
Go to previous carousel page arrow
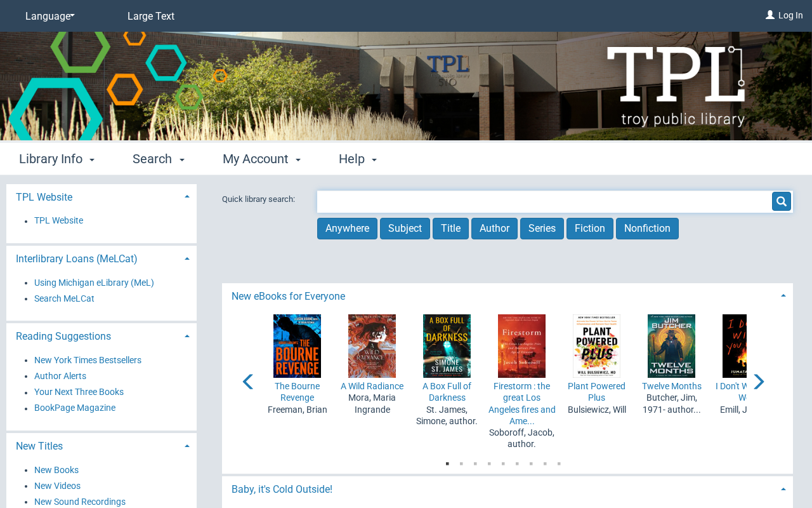[248, 382]
